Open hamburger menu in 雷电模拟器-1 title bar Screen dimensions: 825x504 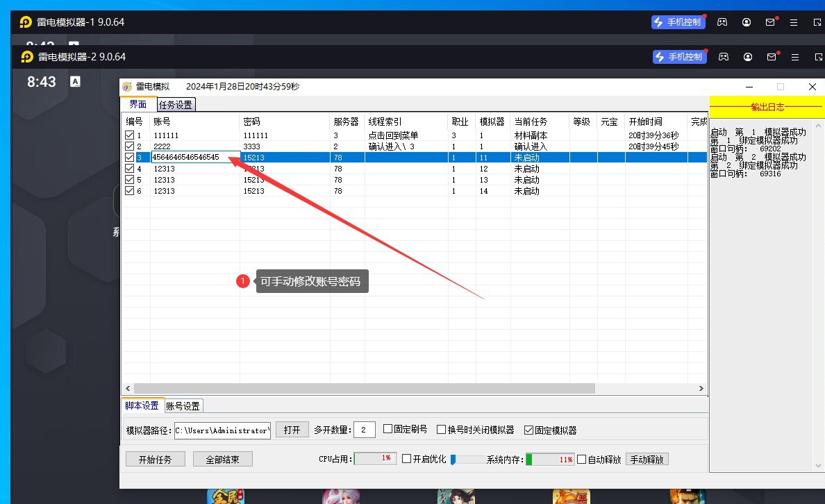point(794,23)
